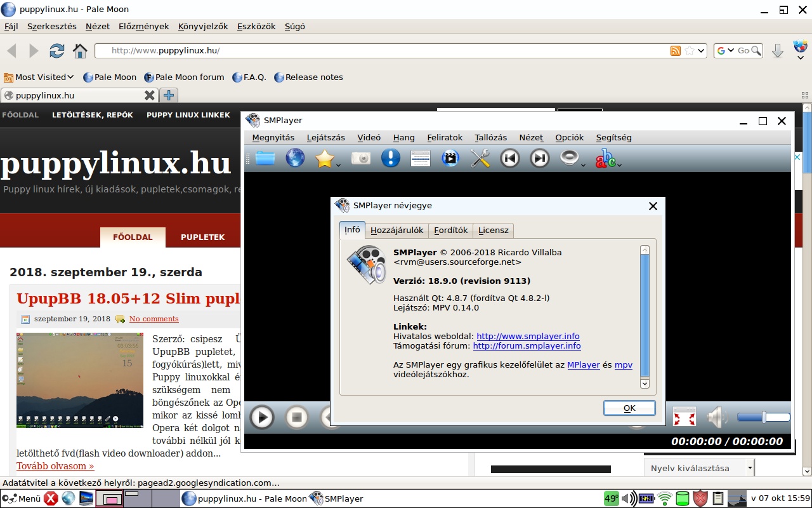Open the downloads arrow icon in Pale Moon
Screen dimensions: 812x508
pyautogui.click(x=778, y=51)
